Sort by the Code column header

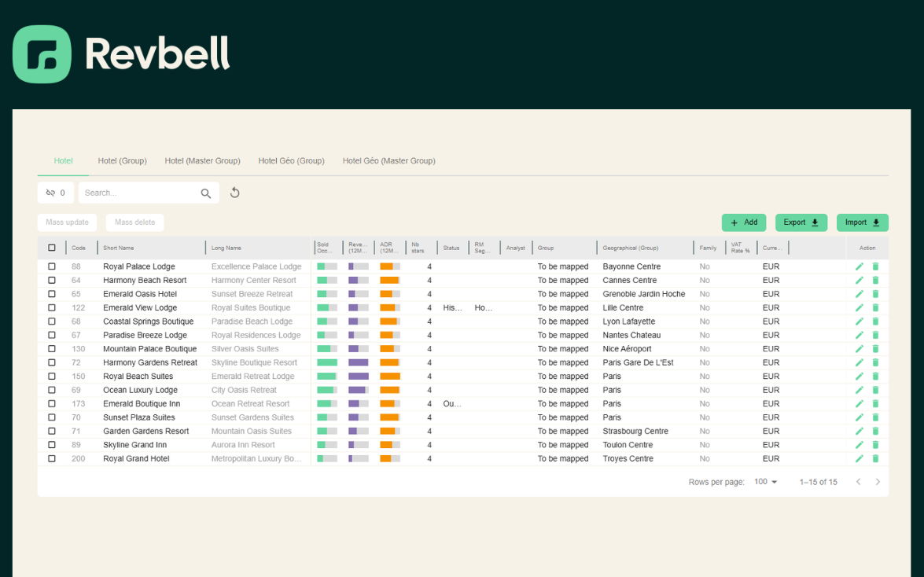(79, 248)
